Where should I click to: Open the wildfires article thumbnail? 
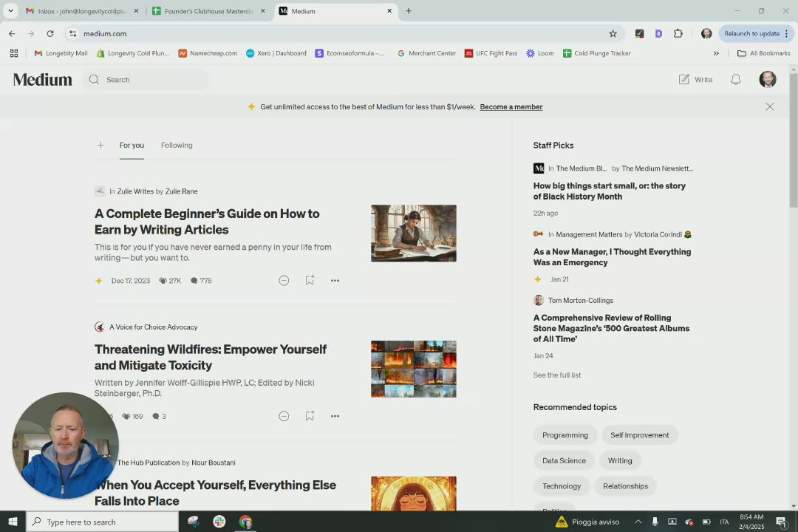[413, 369]
